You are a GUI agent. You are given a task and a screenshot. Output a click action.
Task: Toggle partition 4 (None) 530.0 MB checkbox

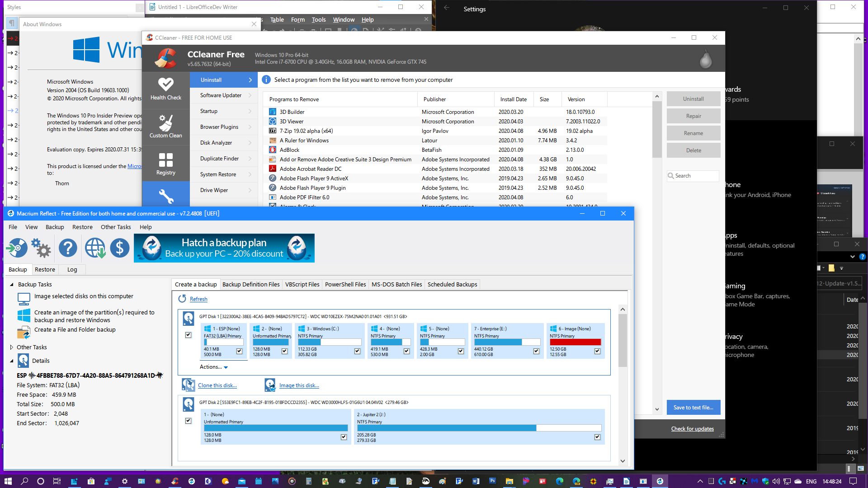(x=406, y=351)
